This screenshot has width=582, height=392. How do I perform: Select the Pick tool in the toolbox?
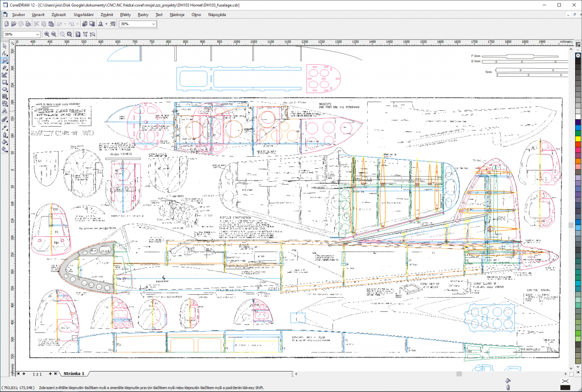5,45
